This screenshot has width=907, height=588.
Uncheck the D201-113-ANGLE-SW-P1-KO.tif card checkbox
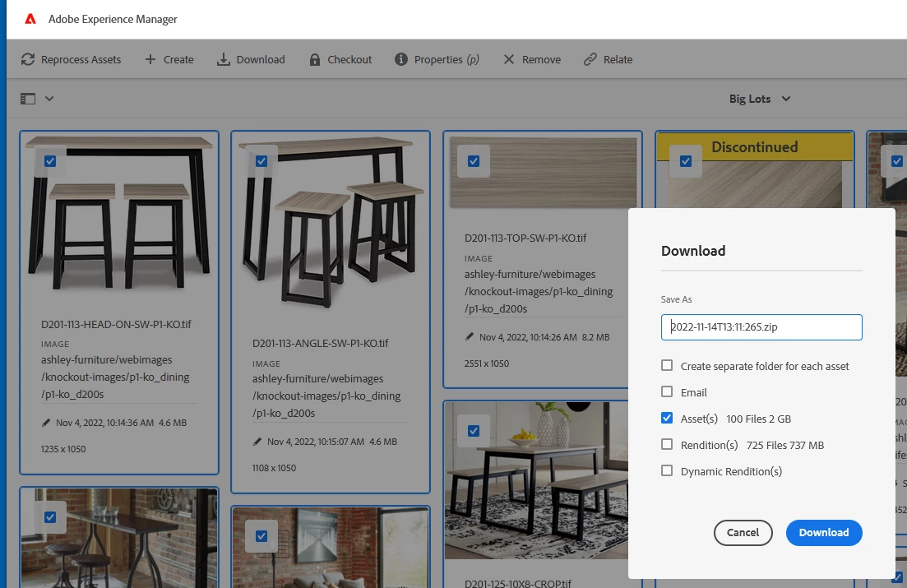261,161
